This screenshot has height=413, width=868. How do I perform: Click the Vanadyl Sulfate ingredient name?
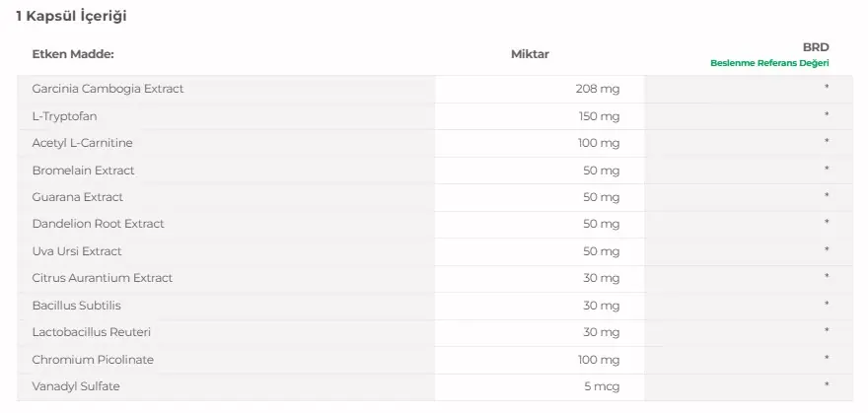pyautogui.click(x=76, y=386)
